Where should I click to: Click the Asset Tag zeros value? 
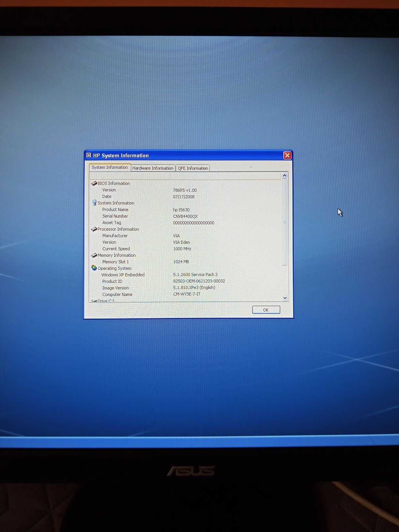pyautogui.click(x=194, y=223)
